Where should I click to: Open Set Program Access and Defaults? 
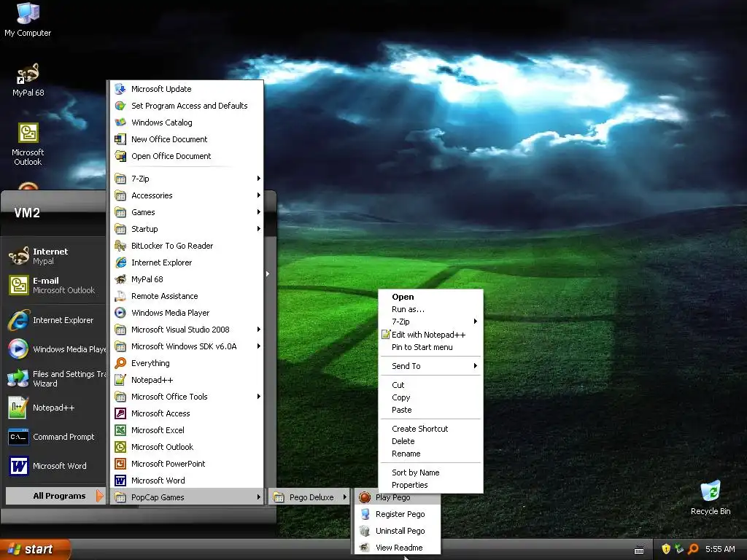coord(187,106)
